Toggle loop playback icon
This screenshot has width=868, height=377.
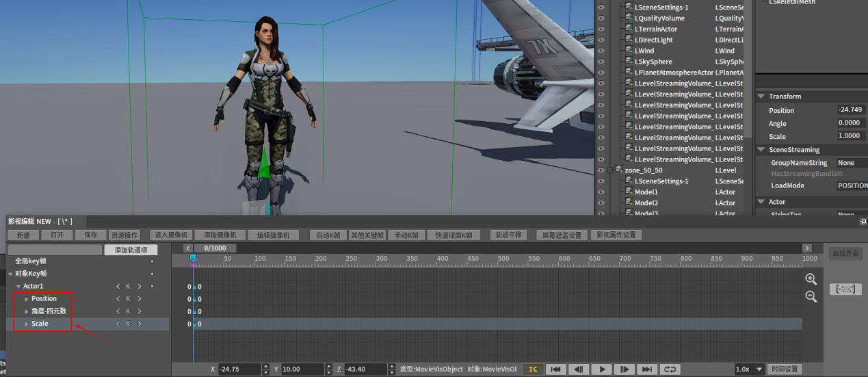(x=670, y=369)
